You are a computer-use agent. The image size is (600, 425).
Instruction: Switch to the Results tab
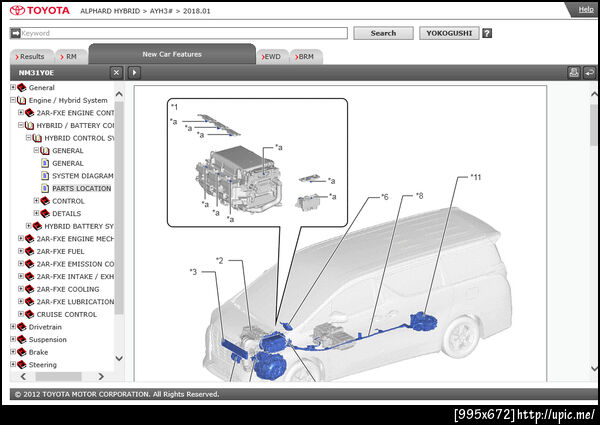32,57
